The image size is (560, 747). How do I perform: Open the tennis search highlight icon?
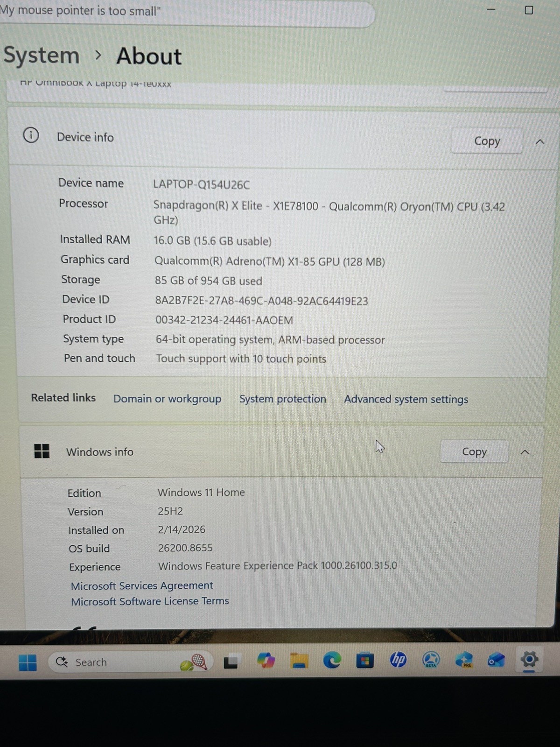194,662
